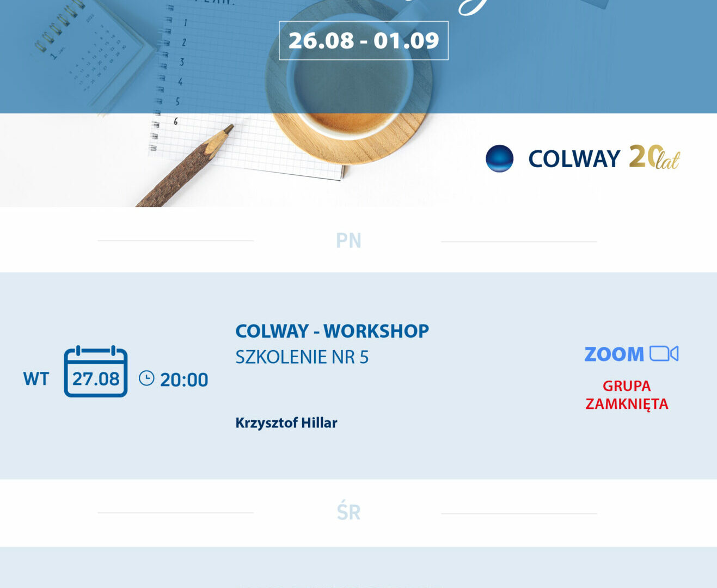Click the 20:00 event time

tap(184, 379)
